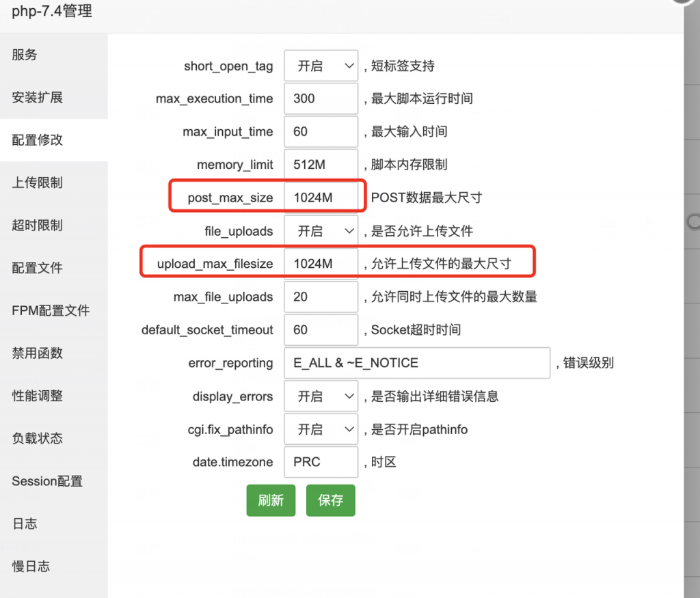The width and height of the screenshot is (700, 598).
Task: Open the display_errors dropdown
Action: (321, 396)
